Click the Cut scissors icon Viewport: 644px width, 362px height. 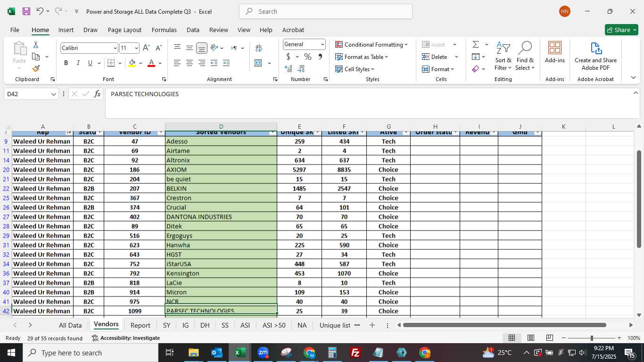(36, 44)
